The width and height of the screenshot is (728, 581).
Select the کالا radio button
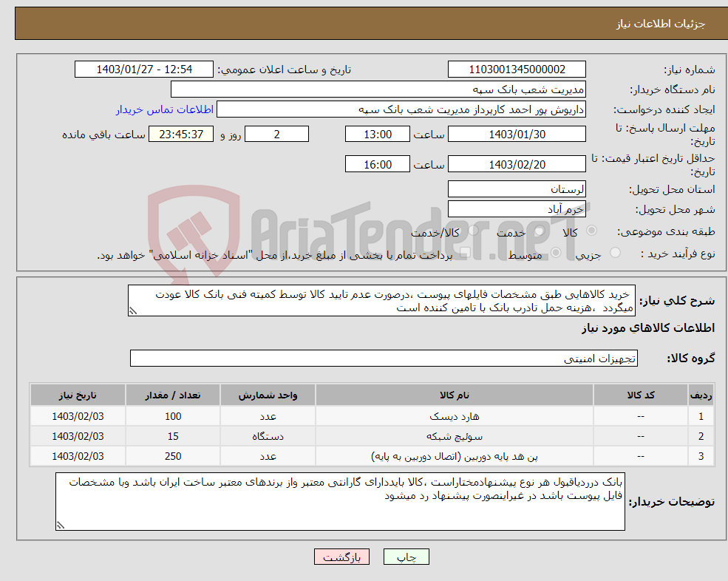[591, 231]
